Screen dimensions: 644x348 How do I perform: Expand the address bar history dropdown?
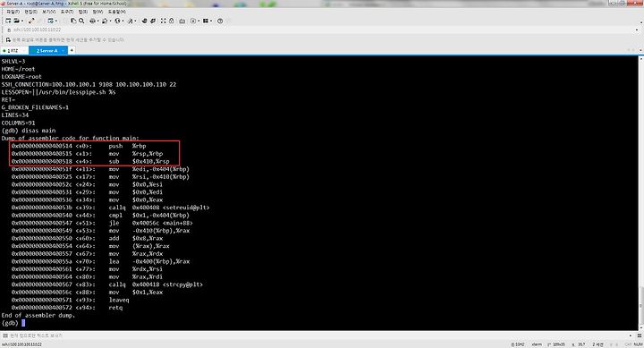click(x=637, y=30)
